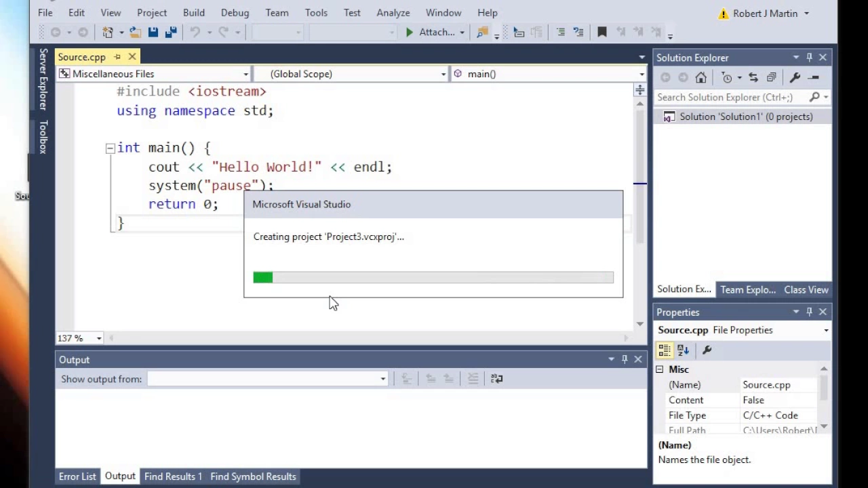This screenshot has height=488, width=868.
Task: Click the Open File folder icon
Action: point(135,32)
